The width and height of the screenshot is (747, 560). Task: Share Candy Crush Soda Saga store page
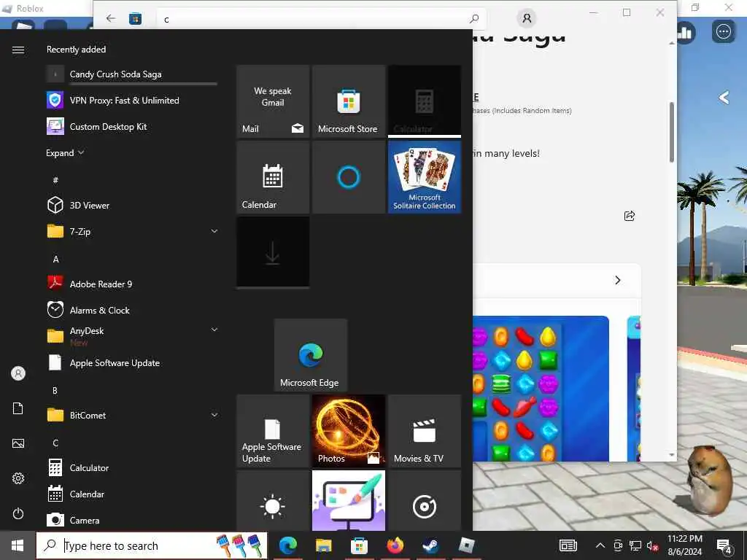pyautogui.click(x=630, y=216)
